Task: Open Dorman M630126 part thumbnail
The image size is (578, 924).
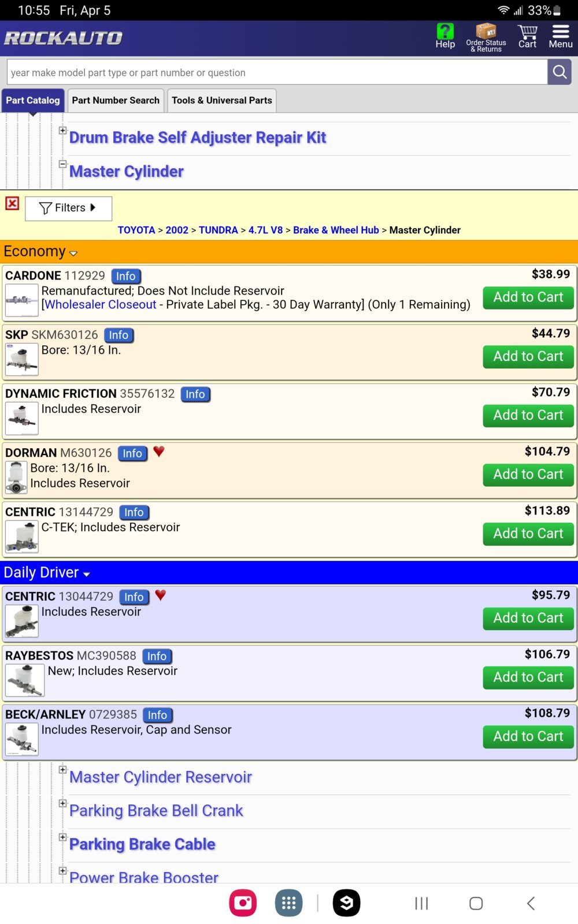Action: [x=16, y=478]
